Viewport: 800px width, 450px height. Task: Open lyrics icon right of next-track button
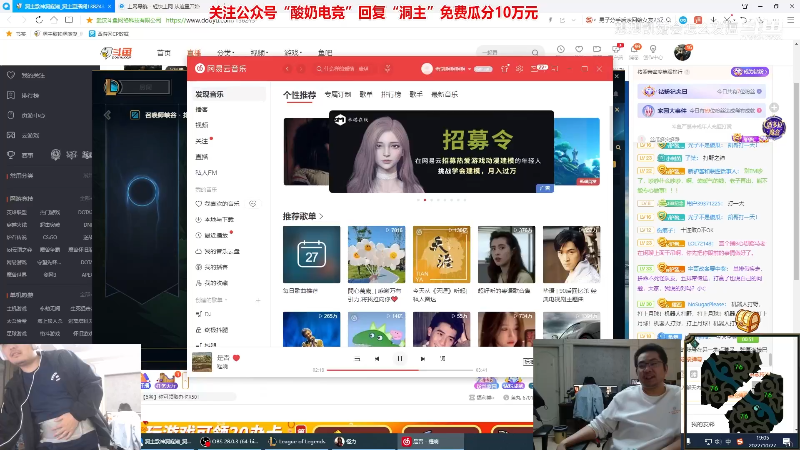[x=442, y=359]
